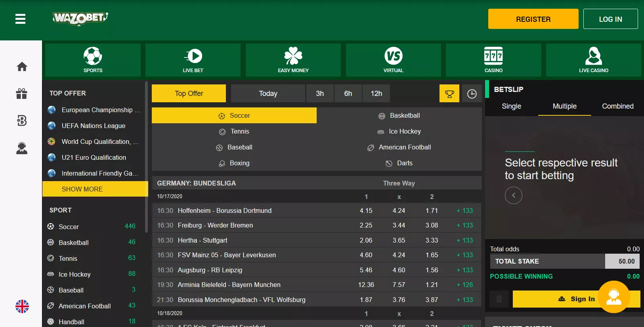Click the REGISTER button
The image size is (644, 327).
pos(533,19)
